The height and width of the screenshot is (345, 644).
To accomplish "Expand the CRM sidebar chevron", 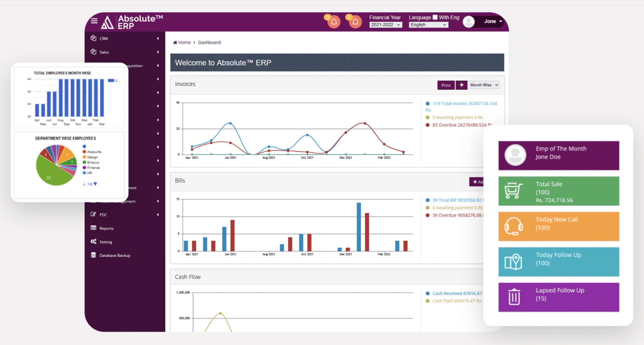I will pyautogui.click(x=158, y=38).
